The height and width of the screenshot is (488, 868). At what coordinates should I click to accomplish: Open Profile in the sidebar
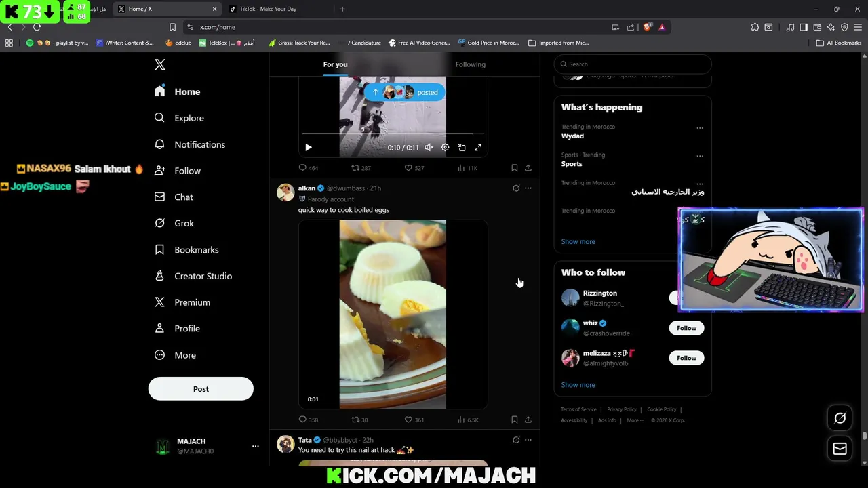click(x=177, y=329)
